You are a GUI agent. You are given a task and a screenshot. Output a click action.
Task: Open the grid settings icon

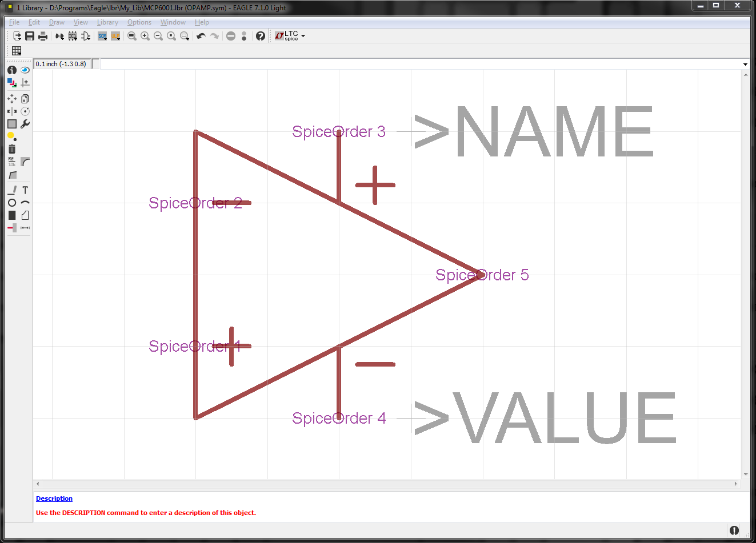click(x=17, y=51)
